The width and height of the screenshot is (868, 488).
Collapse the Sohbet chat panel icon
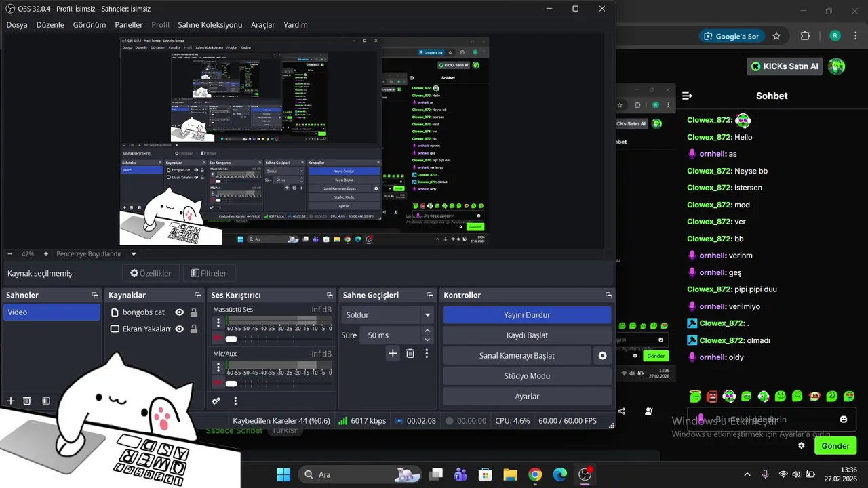[x=687, y=96]
